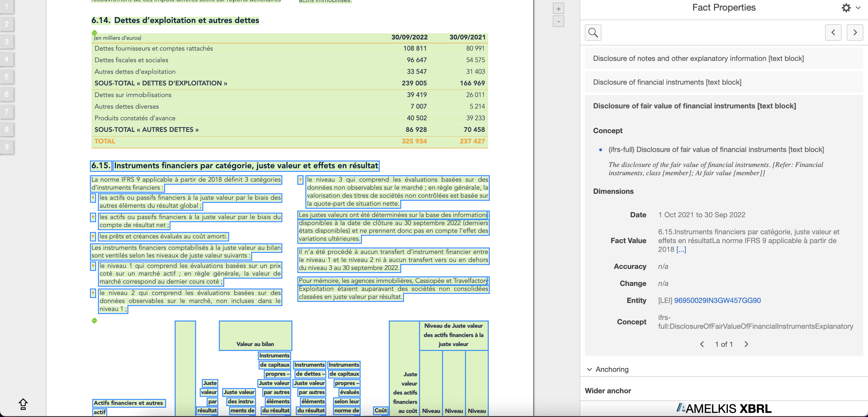Click the search magnifier icon
Image resolution: width=868 pixels, height=417 pixels.
(593, 33)
